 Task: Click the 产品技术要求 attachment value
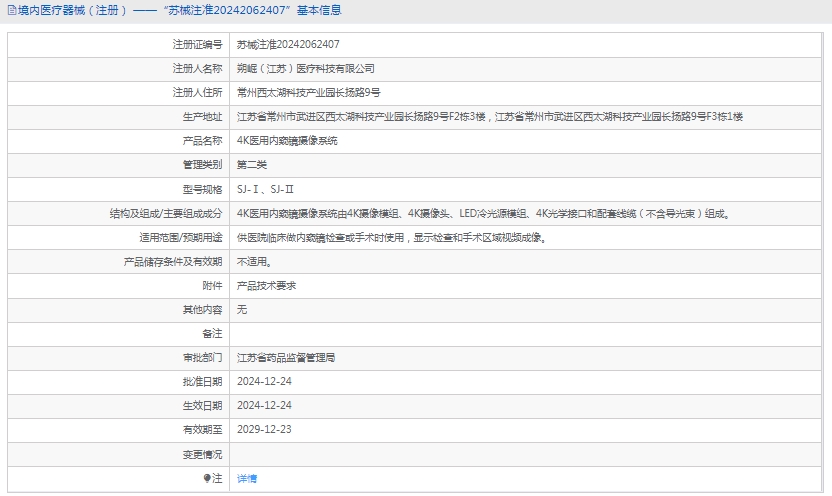266,286
